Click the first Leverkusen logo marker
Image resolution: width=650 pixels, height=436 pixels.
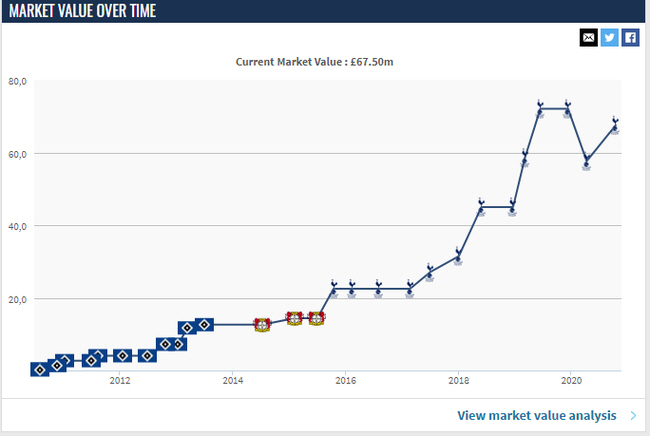tap(262, 325)
